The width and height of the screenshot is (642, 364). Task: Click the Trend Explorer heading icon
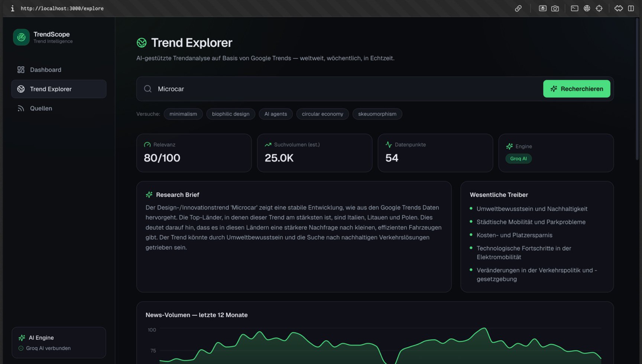pos(142,43)
